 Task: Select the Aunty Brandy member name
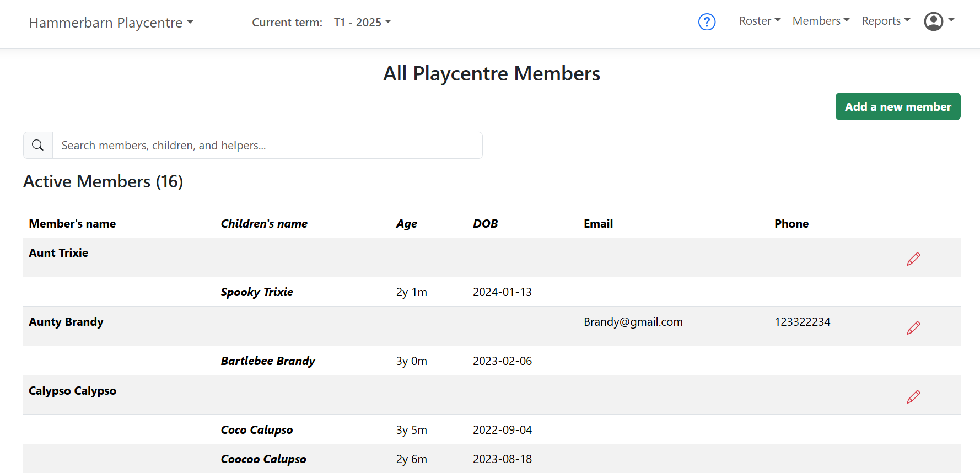(x=66, y=322)
